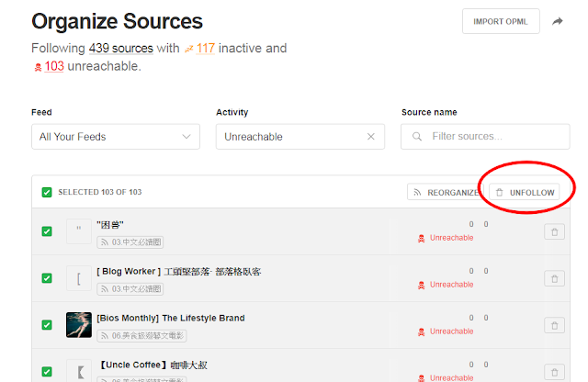Focus the Filter sources search field
The height and width of the screenshot is (382, 588).
pyautogui.click(x=485, y=137)
